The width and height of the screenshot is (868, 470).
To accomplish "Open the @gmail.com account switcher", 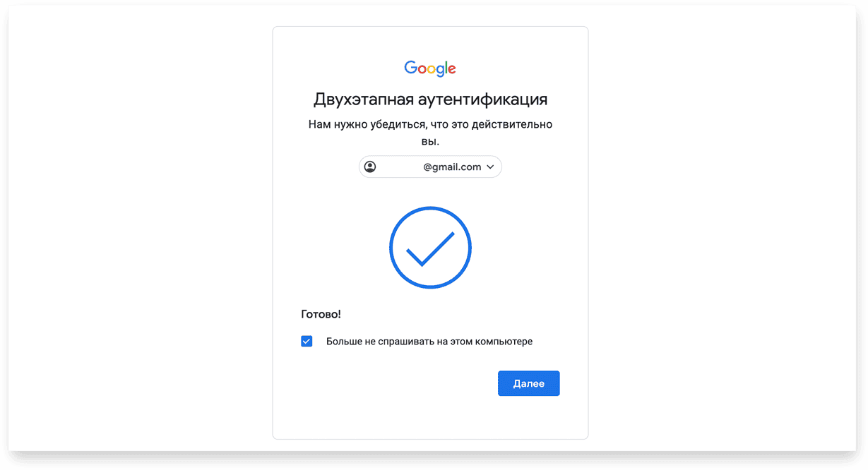I will (430, 167).
